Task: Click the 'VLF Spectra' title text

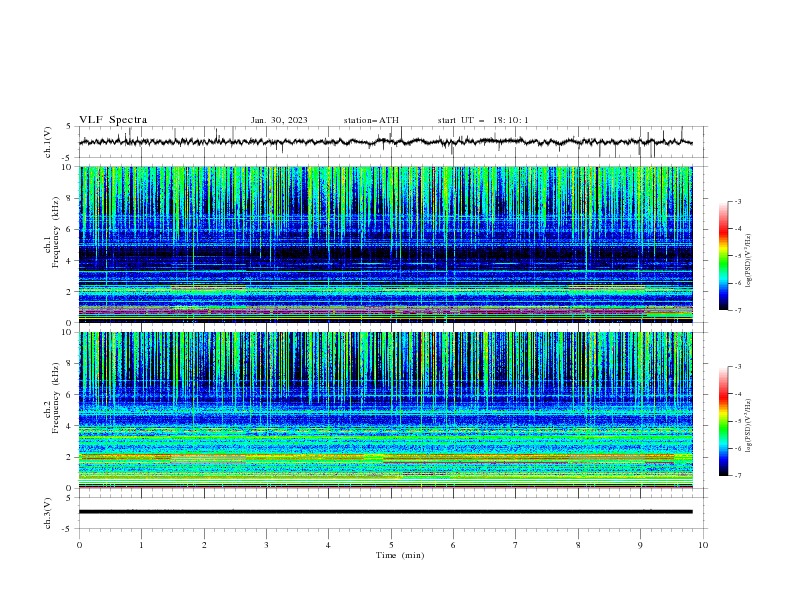Action: pyautogui.click(x=113, y=120)
